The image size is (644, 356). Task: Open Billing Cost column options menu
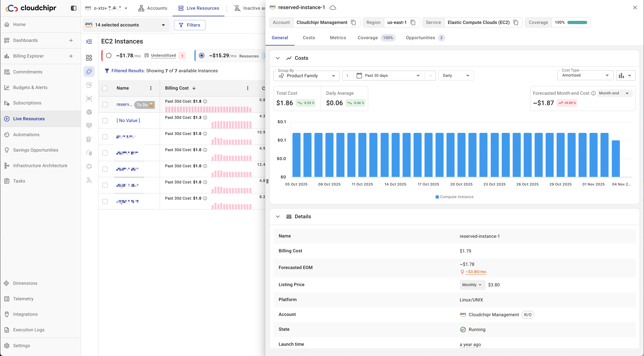(247, 88)
